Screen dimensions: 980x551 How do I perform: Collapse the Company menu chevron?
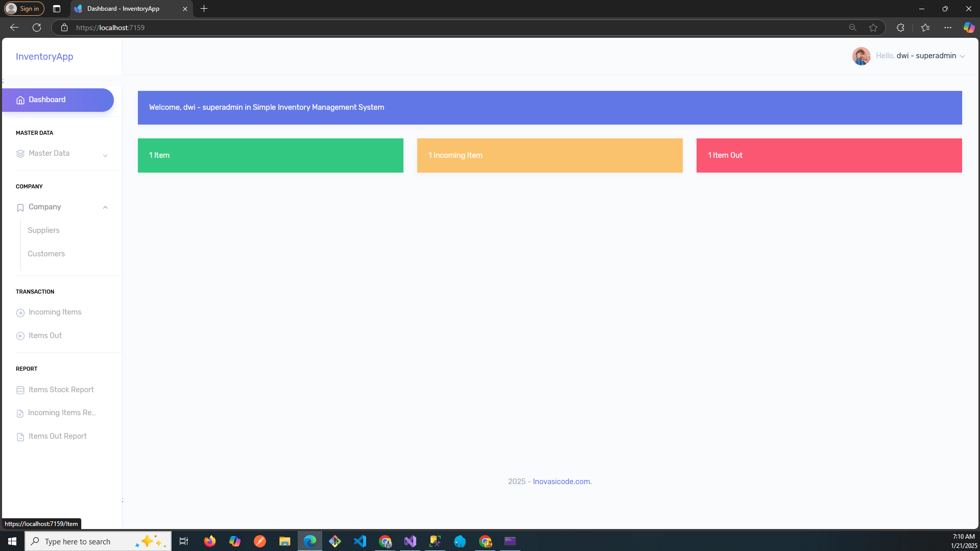pyautogui.click(x=105, y=207)
